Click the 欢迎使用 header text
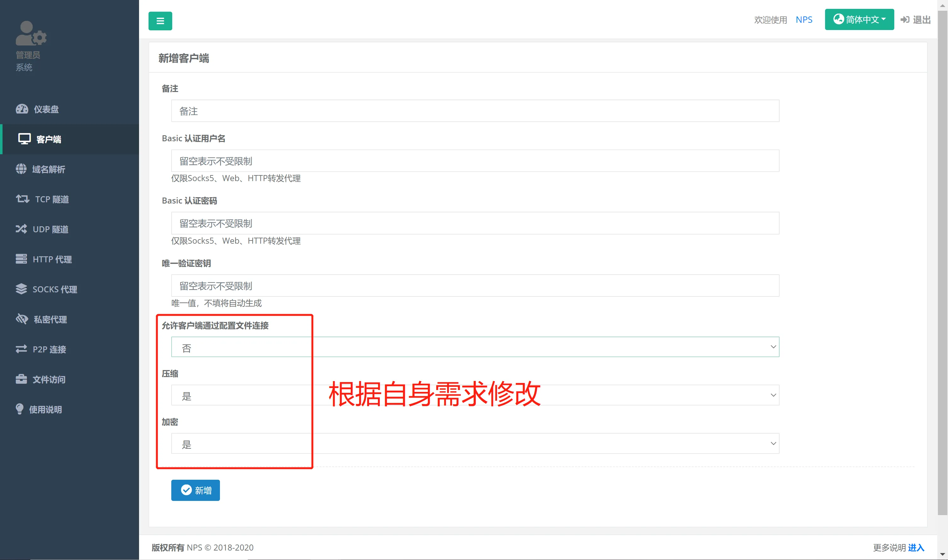The image size is (948, 560). (x=770, y=20)
